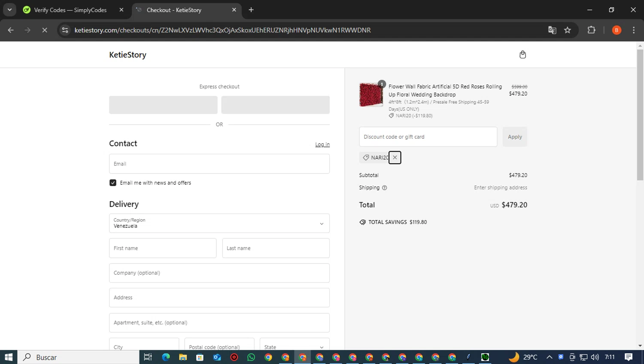Open the State dropdown
This screenshot has height=364, width=644.
pyautogui.click(x=295, y=344)
